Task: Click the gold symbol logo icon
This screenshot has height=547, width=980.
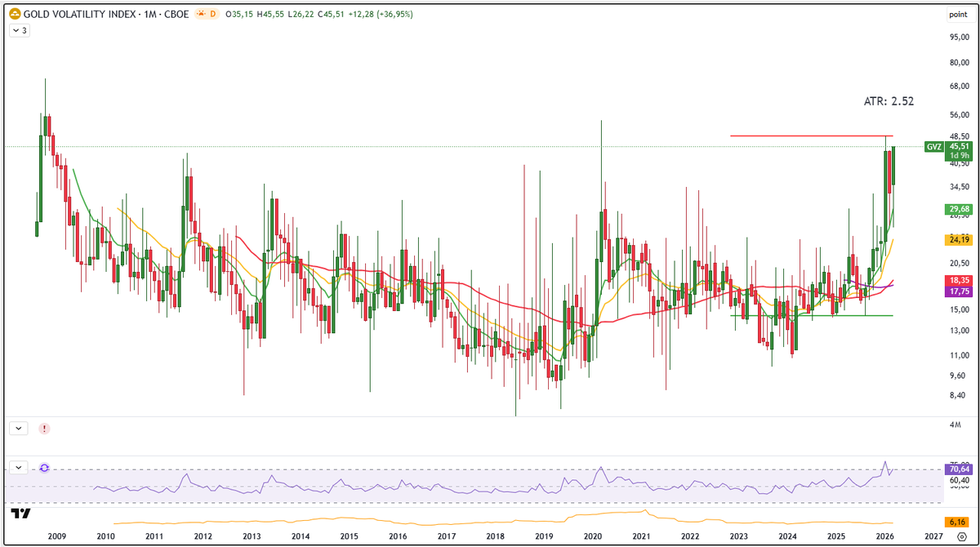Action: [14, 14]
